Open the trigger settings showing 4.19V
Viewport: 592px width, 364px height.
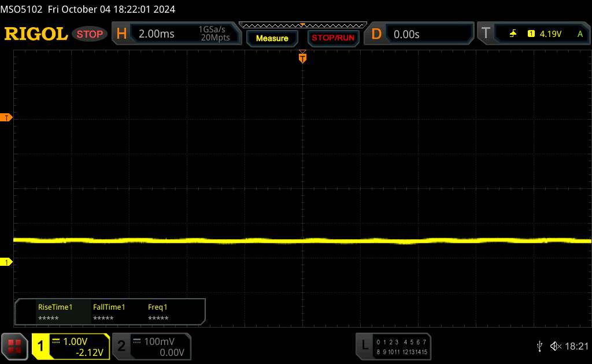click(x=542, y=34)
